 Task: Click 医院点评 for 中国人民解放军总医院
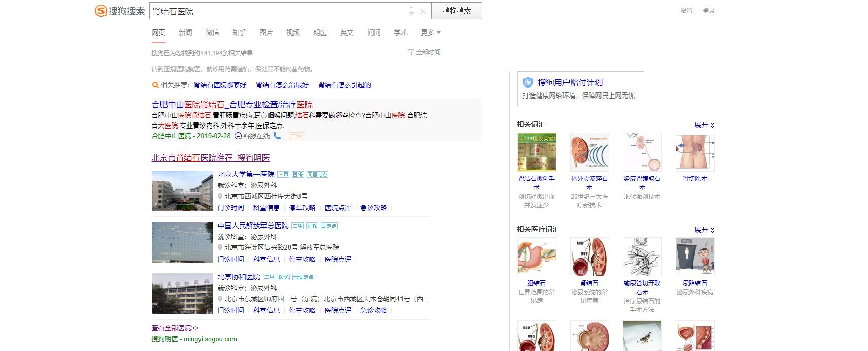pos(338,259)
